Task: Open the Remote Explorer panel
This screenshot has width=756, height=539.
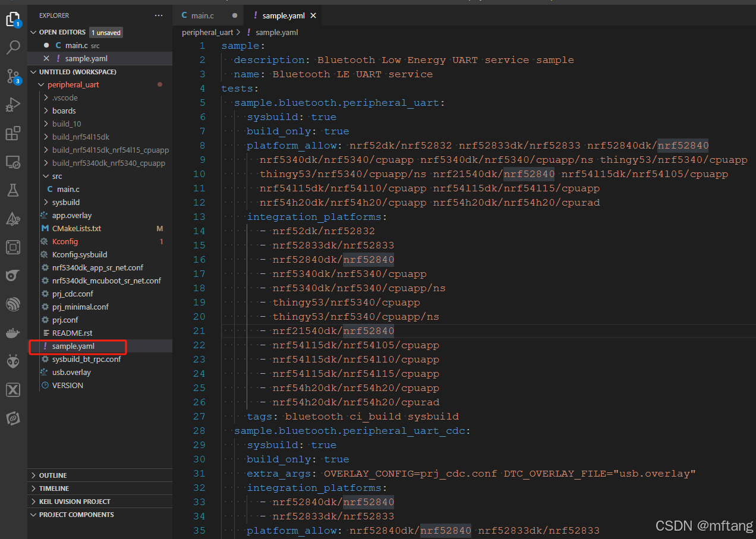Action: [13, 162]
